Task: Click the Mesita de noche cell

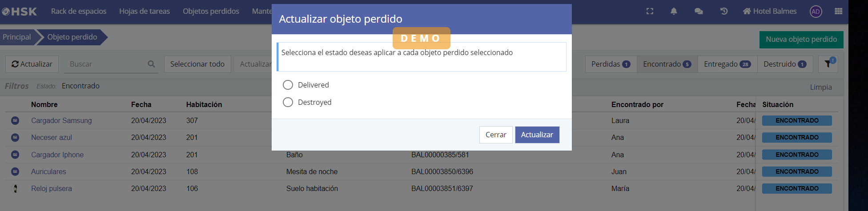Action: pyautogui.click(x=312, y=171)
